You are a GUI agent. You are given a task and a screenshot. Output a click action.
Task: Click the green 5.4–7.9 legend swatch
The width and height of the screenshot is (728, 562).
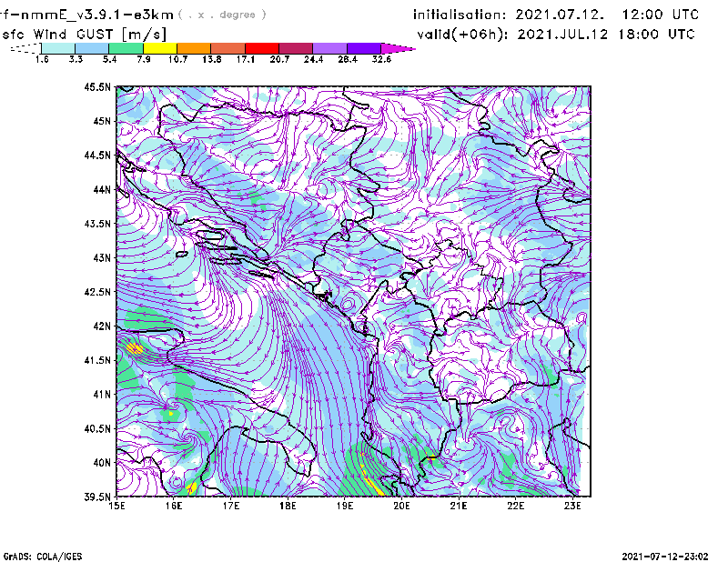(126, 48)
